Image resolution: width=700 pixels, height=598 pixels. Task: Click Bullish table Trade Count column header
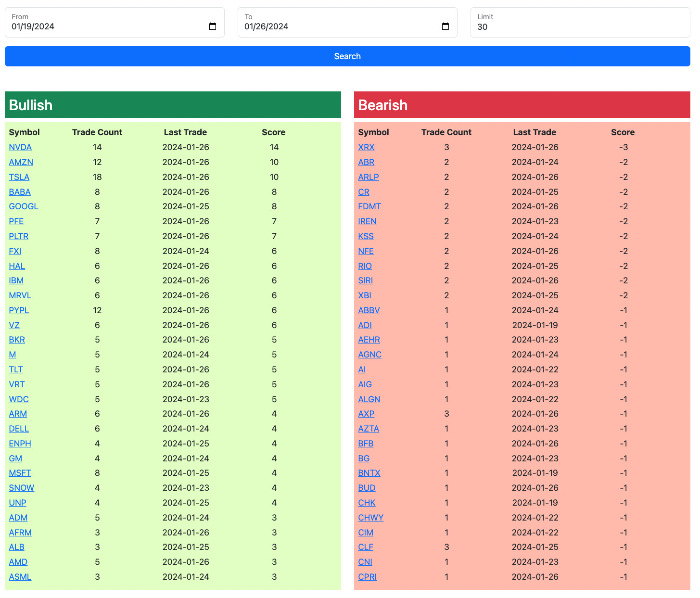tap(97, 132)
